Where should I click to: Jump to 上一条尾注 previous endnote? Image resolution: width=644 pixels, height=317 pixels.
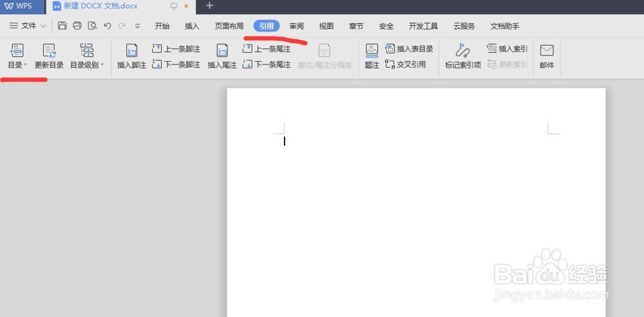coord(267,49)
